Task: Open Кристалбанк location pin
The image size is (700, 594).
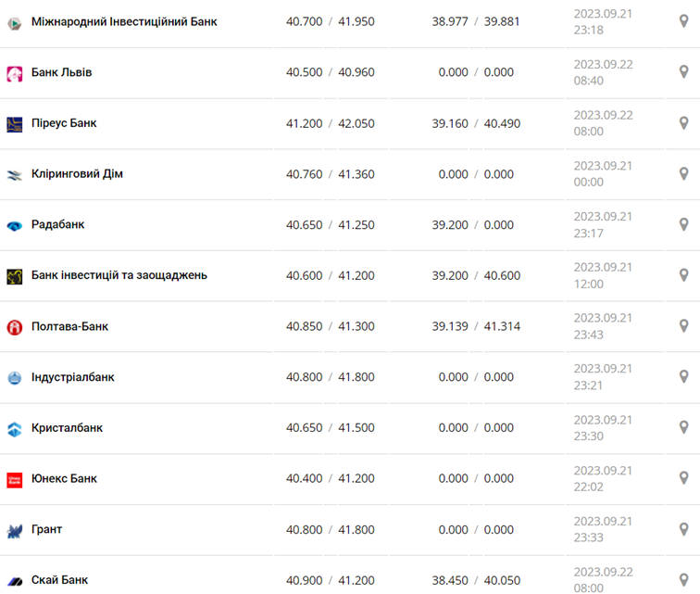Action: [x=684, y=428]
